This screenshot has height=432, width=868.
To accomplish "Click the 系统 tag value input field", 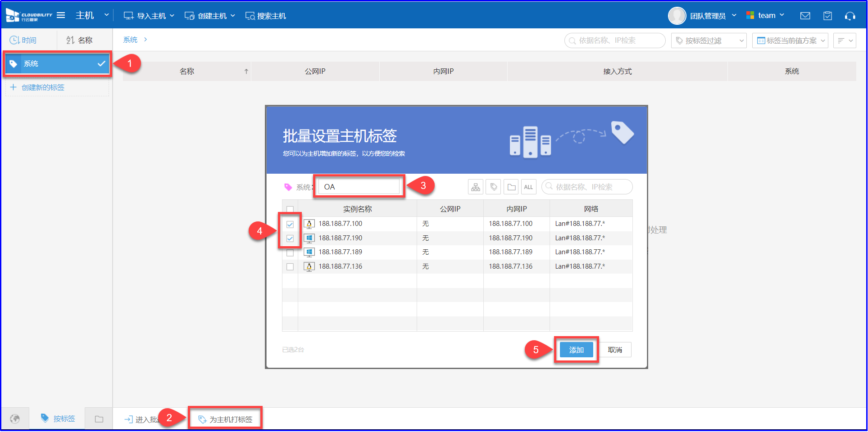I will click(x=359, y=187).
